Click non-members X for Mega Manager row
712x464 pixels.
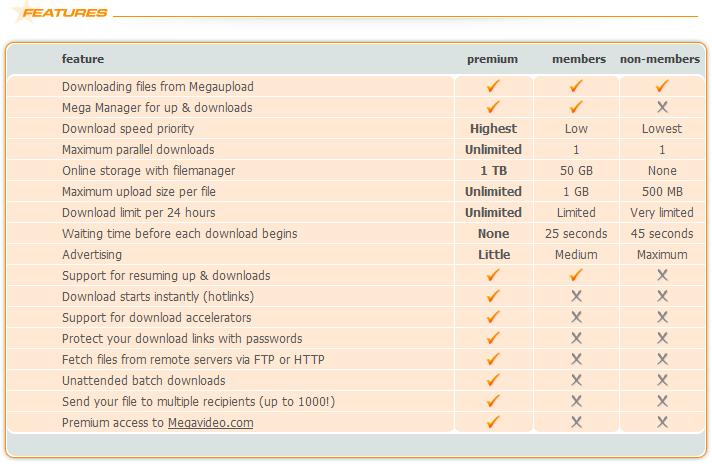click(x=662, y=107)
